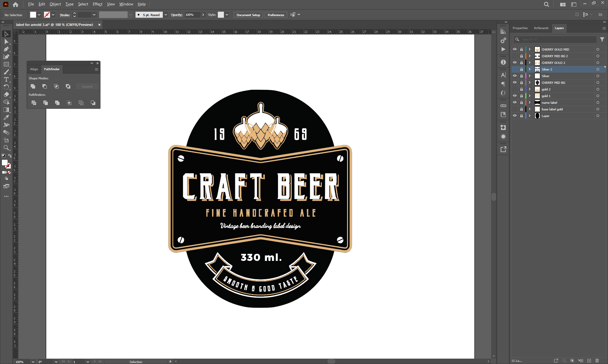This screenshot has height=364, width=608.
Task: Click the Create New Layer icon
Action: (589, 361)
